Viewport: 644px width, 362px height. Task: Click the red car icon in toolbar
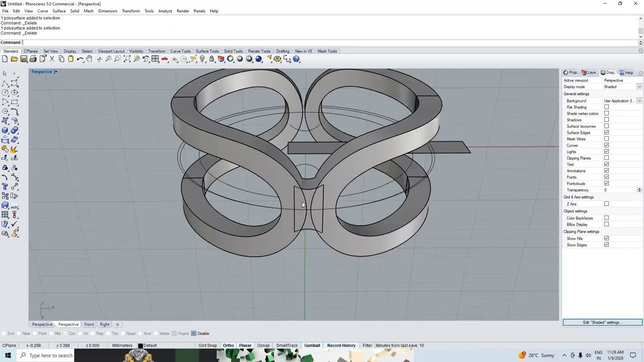pos(165,59)
